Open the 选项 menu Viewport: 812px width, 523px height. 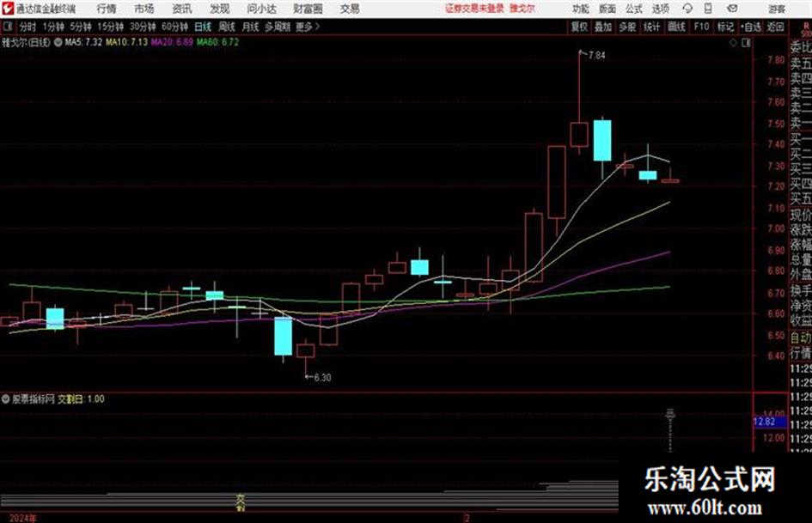[x=660, y=9]
